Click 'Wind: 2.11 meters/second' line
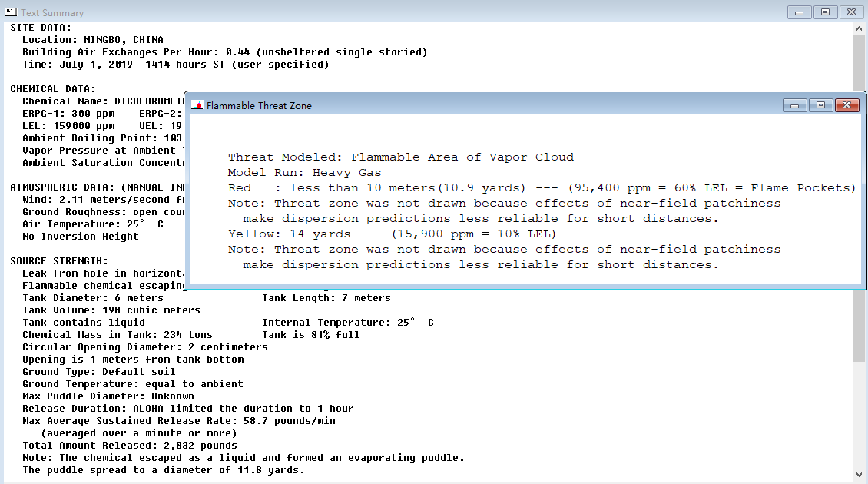The width and height of the screenshot is (868, 484). [x=102, y=199]
